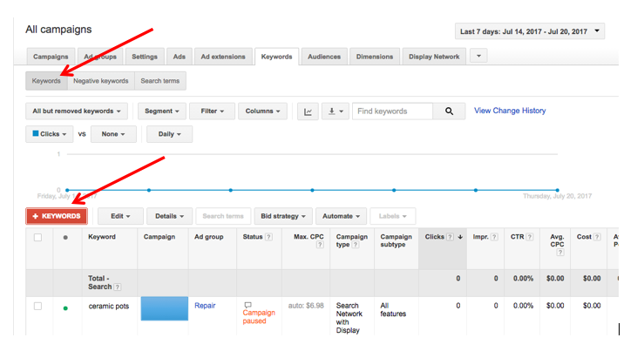Expand All but removed keywords filter

pyautogui.click(x=78, y=111)
